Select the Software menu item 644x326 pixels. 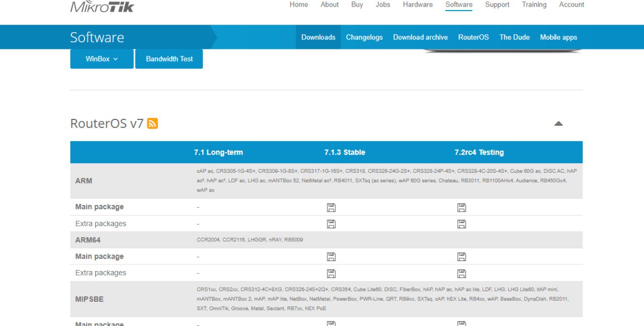(x=459, y=5)
